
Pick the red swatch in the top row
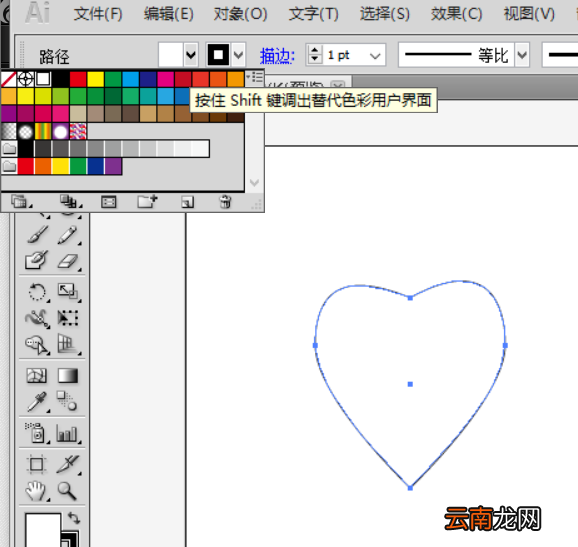click(78, 79)
